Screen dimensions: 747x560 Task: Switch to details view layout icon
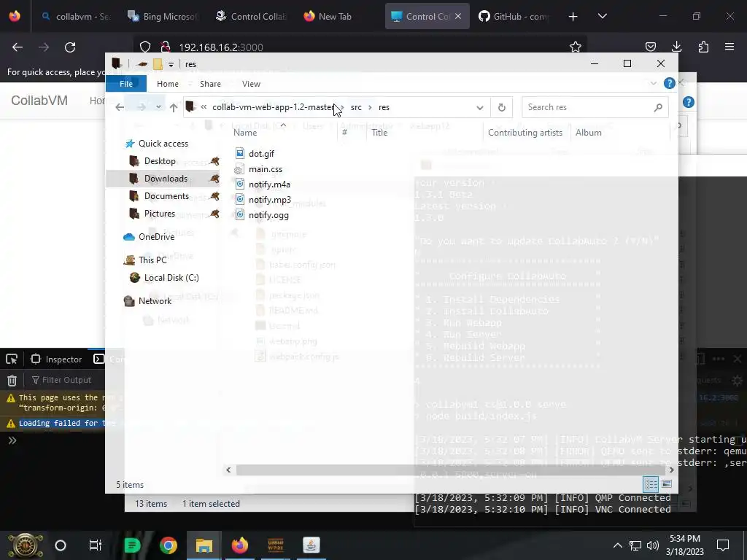point(651,484)
